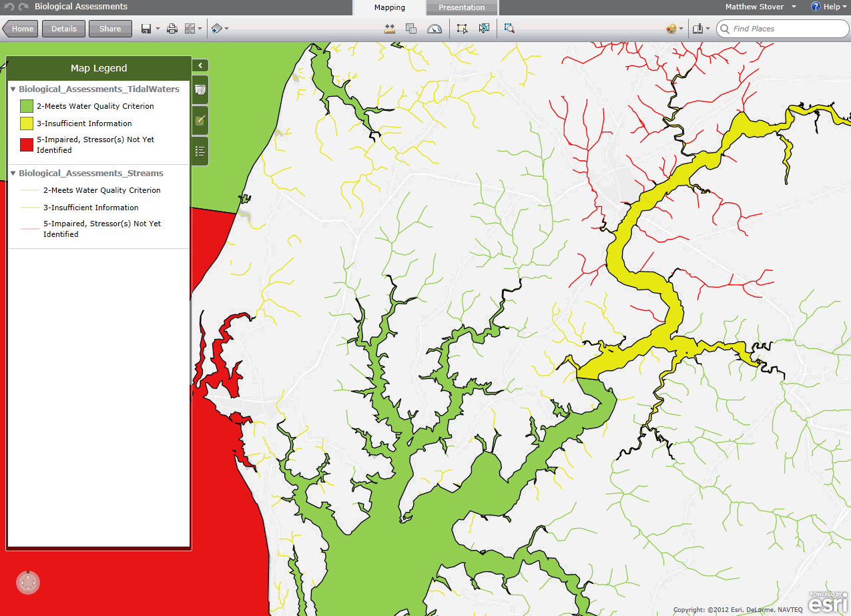
Task: Click the zoom-to-area magnifier tool
Action: point(509,29)
